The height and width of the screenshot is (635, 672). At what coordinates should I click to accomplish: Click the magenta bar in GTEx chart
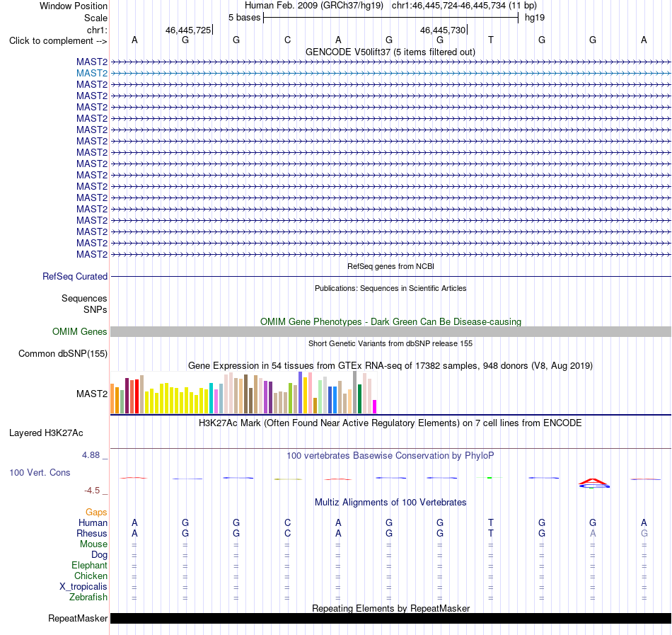click(375, 406)
